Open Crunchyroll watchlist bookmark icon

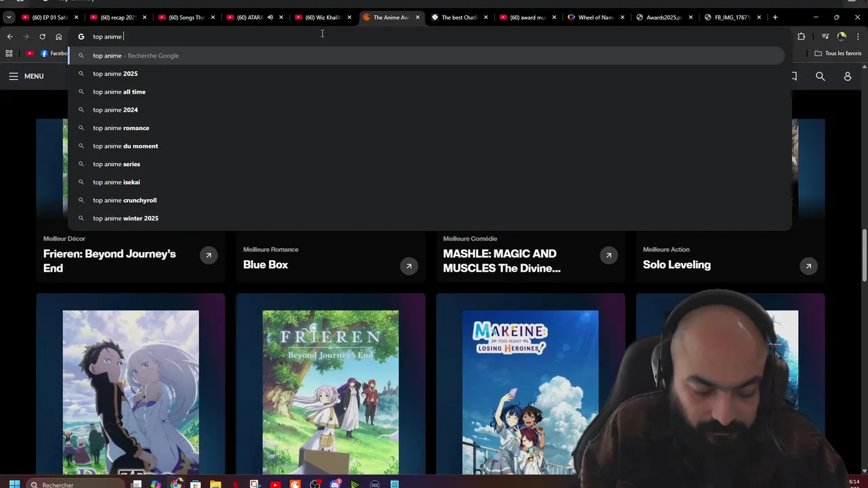(794, 77)
